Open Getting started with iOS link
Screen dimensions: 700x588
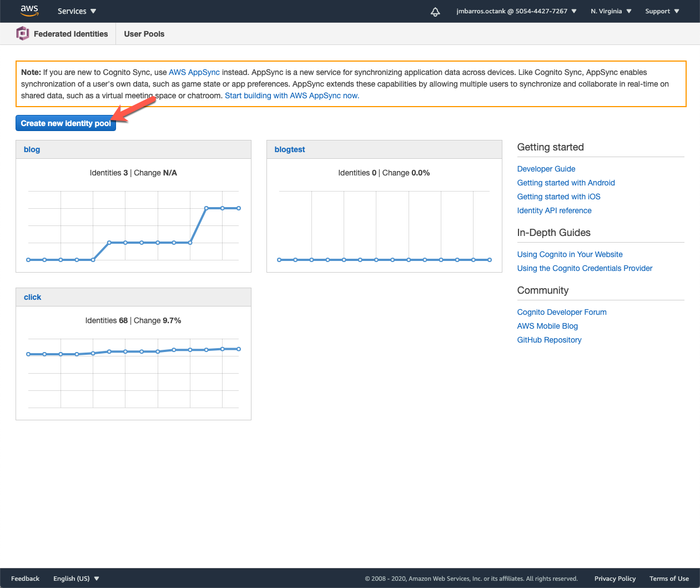coord(559,197)
